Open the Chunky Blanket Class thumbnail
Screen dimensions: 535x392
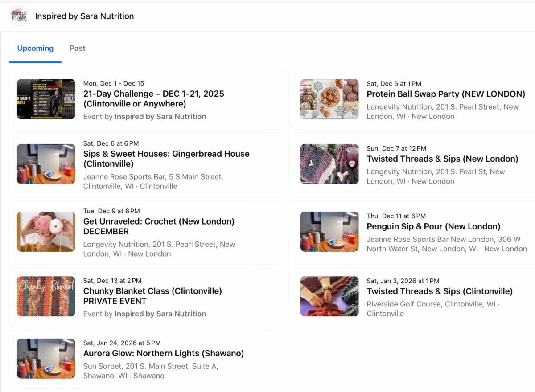(46, 296)
